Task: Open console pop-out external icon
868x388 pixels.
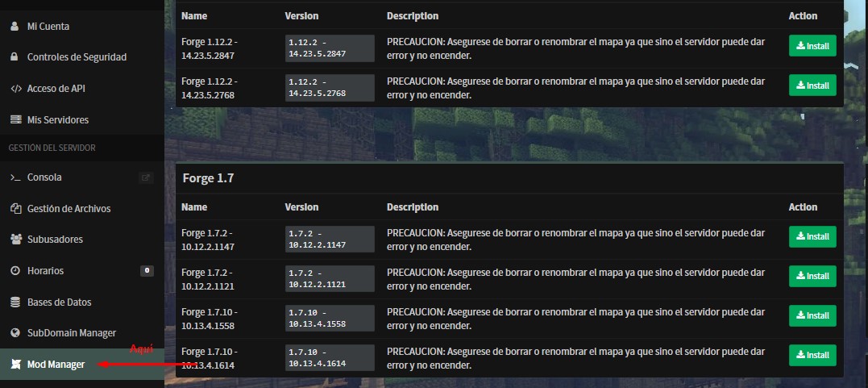Action: coord(146,177)
